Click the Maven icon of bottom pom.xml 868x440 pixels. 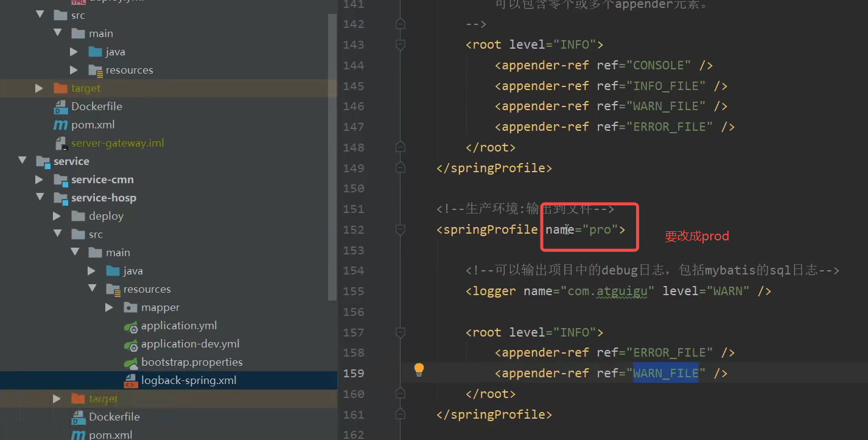(x=78, y=435)
